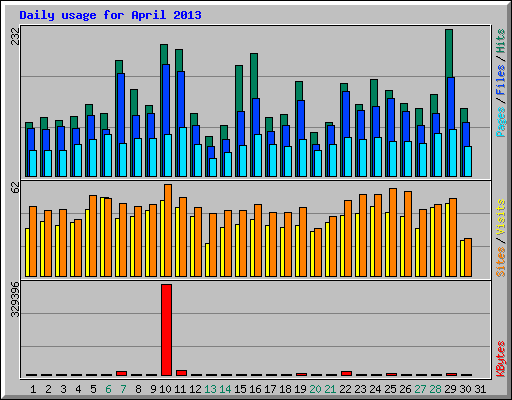Click the cyan Pages bar for day 11
The width and height of the screenshot is (512, 400).
tap(183, 152)
